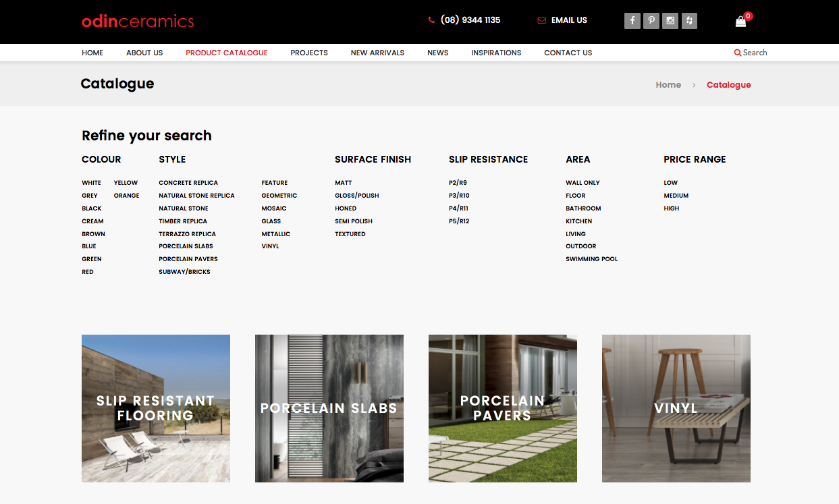Open the Inspirations menu item
Screen dimensions: 839x504
click(x=496, y=53)
